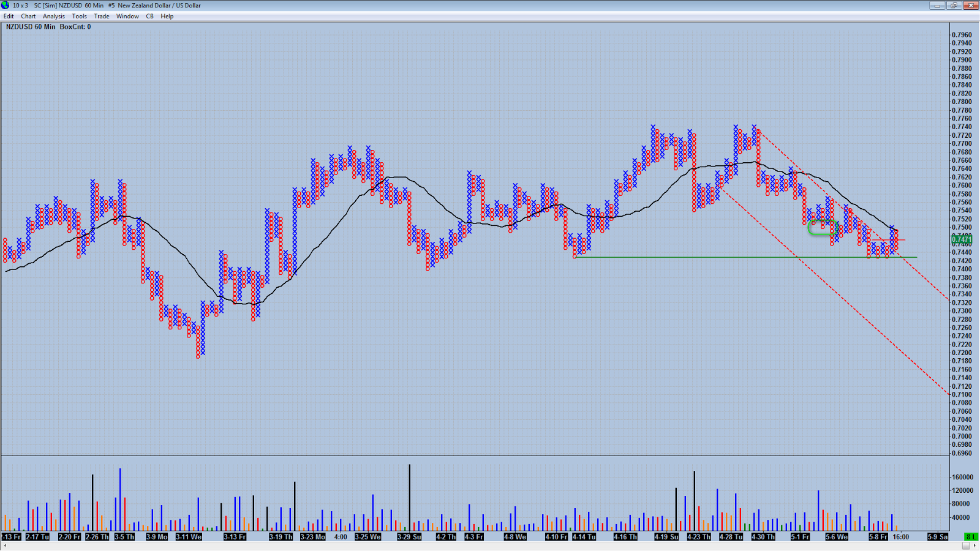Click the 160000 volume axis label
Viewport: 980px width, 551px height.
pyautogui.click(x=962, y=477)
